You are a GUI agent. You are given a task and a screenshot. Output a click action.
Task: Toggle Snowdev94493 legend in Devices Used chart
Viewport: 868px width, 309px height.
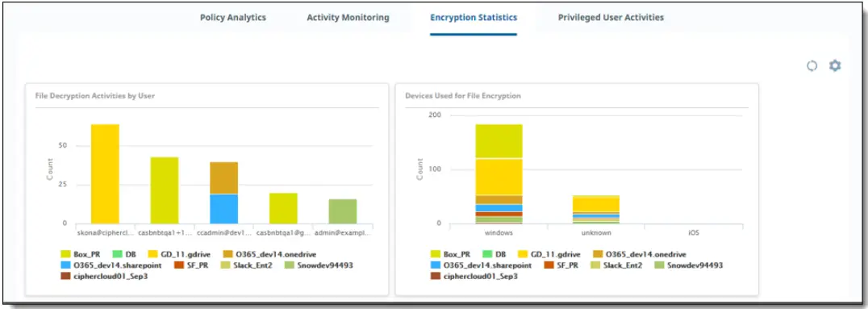pos(688,265)
